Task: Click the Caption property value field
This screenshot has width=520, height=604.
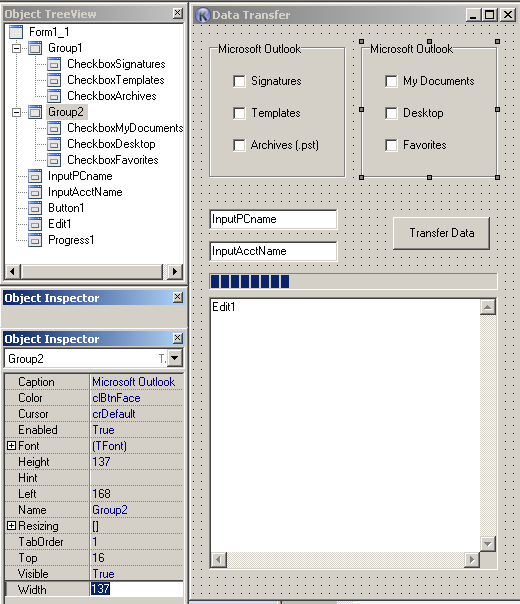Action: [136, 382]
